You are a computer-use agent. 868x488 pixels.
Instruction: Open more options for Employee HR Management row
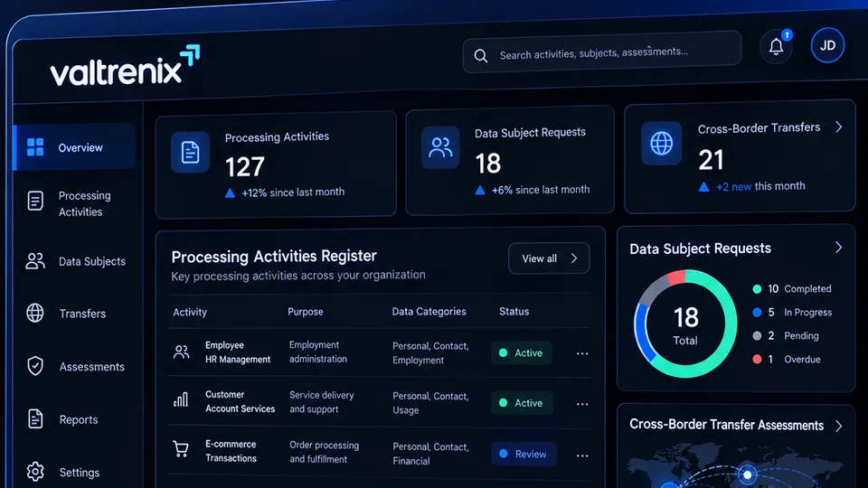581,353
